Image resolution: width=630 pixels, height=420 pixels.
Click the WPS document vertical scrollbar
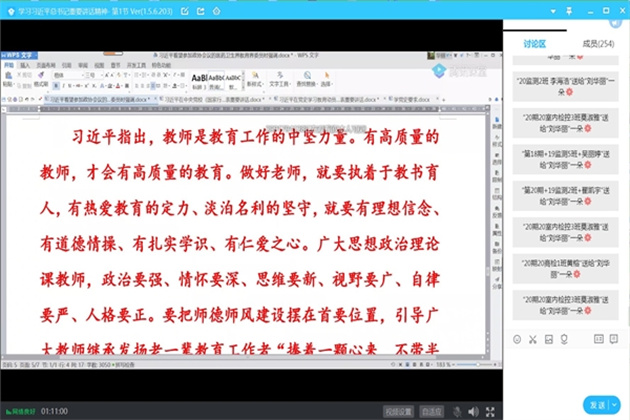pos(487,231)
